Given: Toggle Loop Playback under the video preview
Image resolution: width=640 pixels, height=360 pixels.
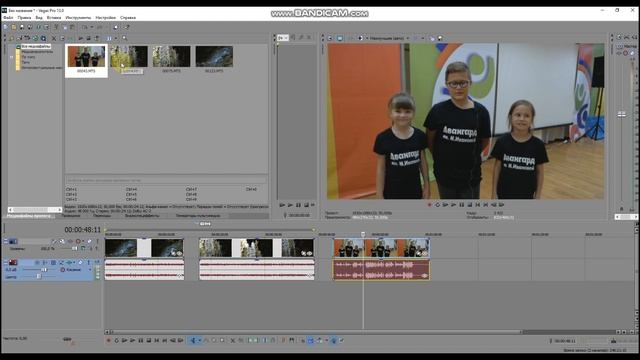Looking at the screenshot, I should click(437, 204).
